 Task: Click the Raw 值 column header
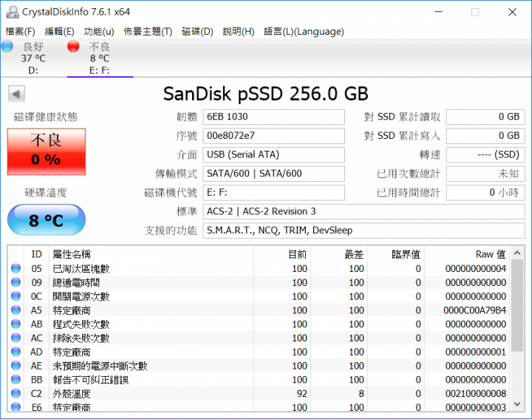491,254
